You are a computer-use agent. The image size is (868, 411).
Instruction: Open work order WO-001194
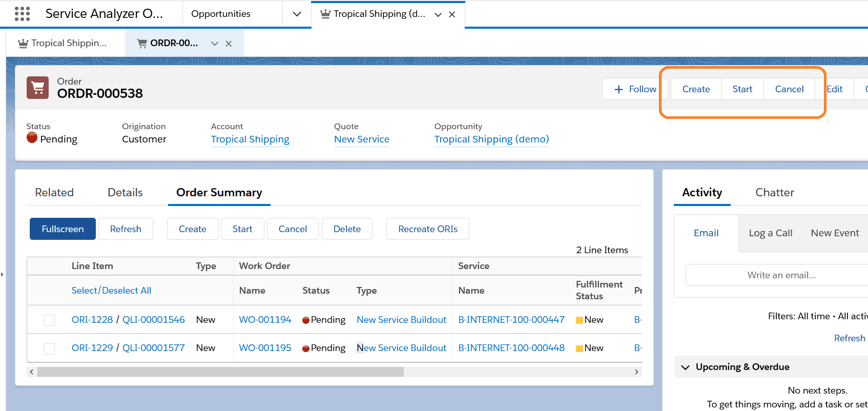click(x=265, y=320)
